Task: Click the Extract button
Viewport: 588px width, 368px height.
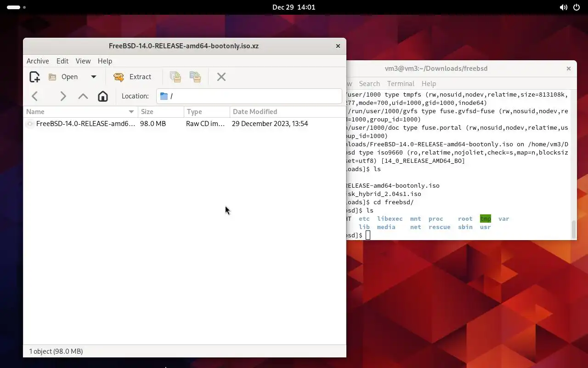Action: [132, 77]
